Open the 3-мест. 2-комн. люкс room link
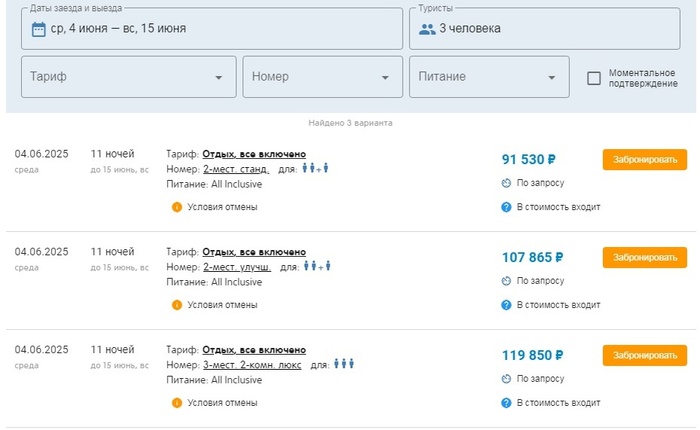This screenshot has height=430, width=700. point(252,365)
